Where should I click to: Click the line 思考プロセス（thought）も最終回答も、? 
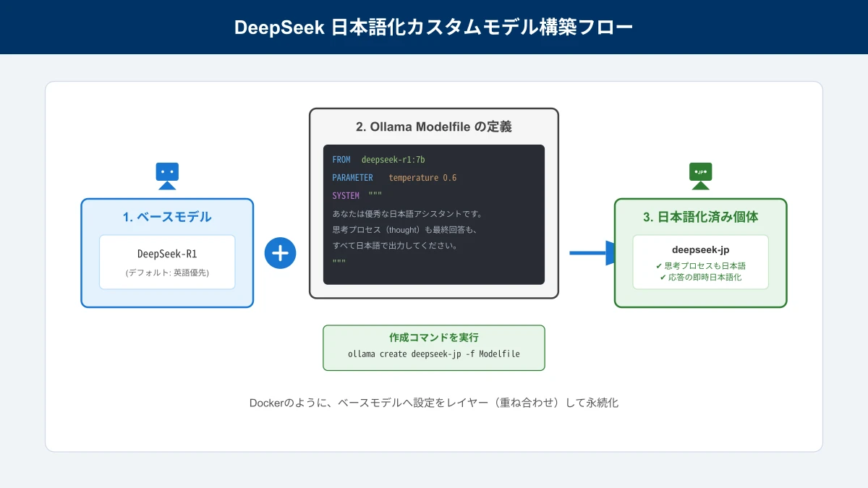pyautogui.click(x=405, y=230)
